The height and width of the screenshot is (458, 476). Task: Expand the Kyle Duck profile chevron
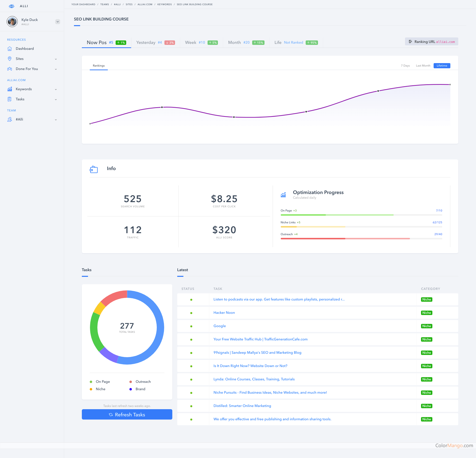pyautogui.click(x=57, y=21)
